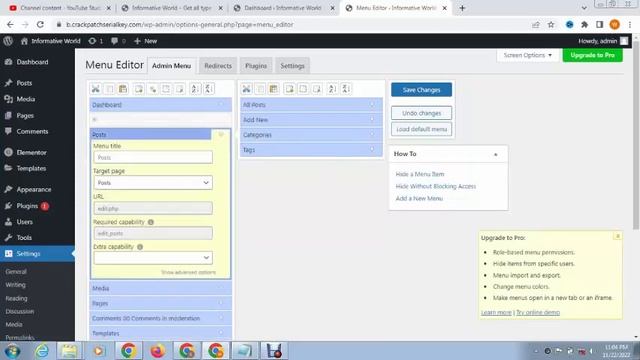Expand the Dashboard menu item editor
This screenshot has height=360, width=640.
221,105
